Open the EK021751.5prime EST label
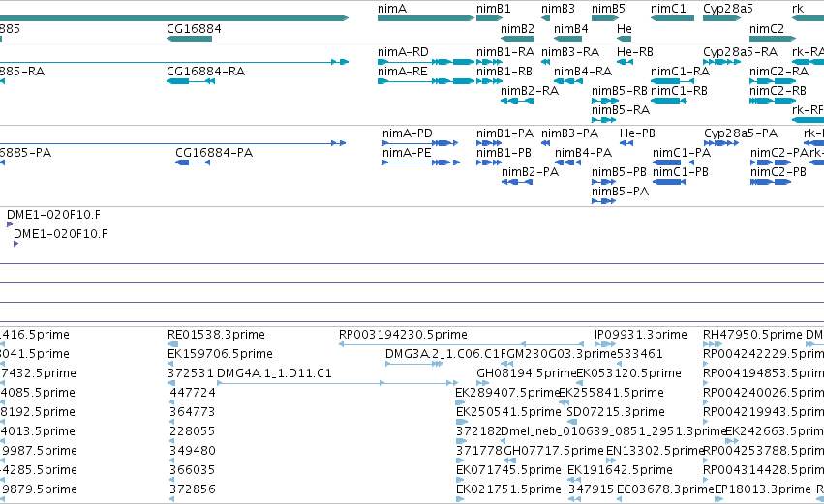 coord(508,489)
